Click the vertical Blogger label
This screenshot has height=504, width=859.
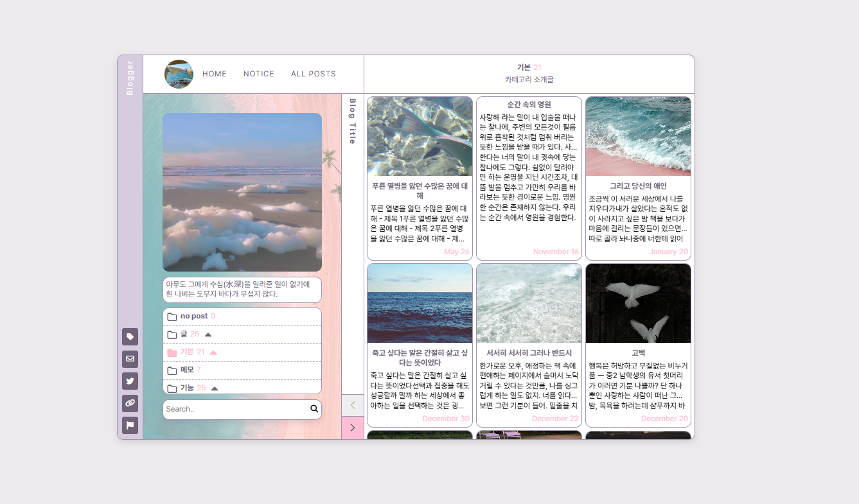tap(130, 78)
